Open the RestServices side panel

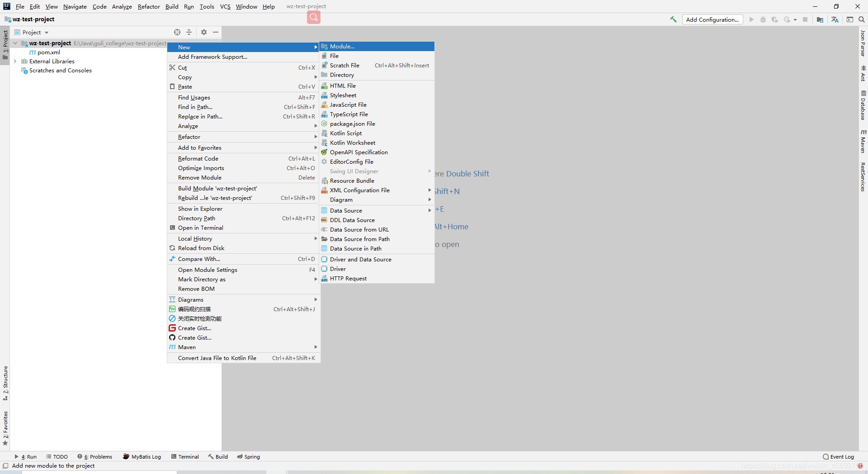point(863,177)
